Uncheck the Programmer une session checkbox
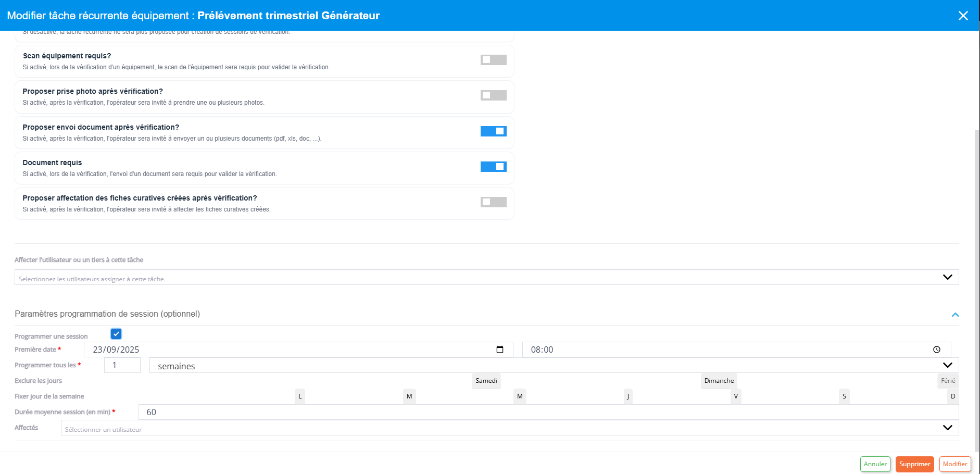 116,334
